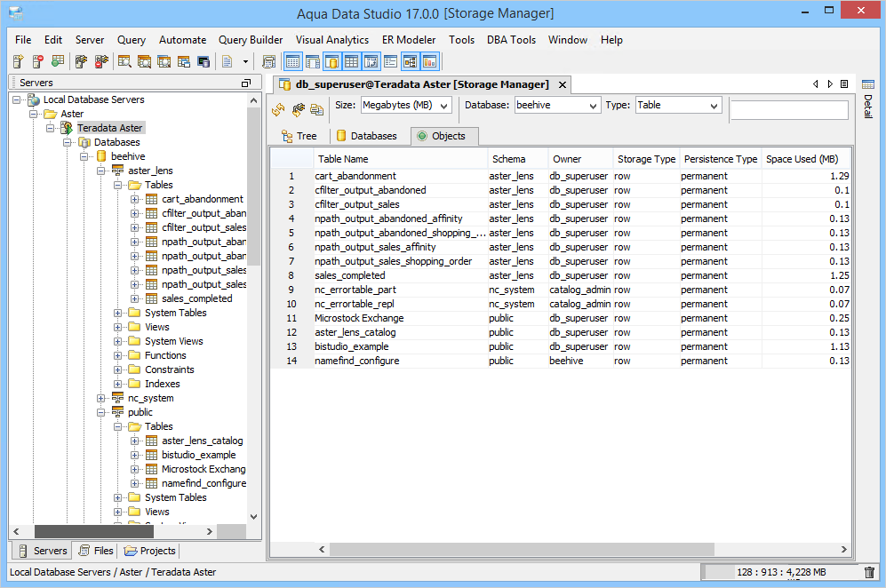Click the copy icon left of the Size label

(316, 109)
